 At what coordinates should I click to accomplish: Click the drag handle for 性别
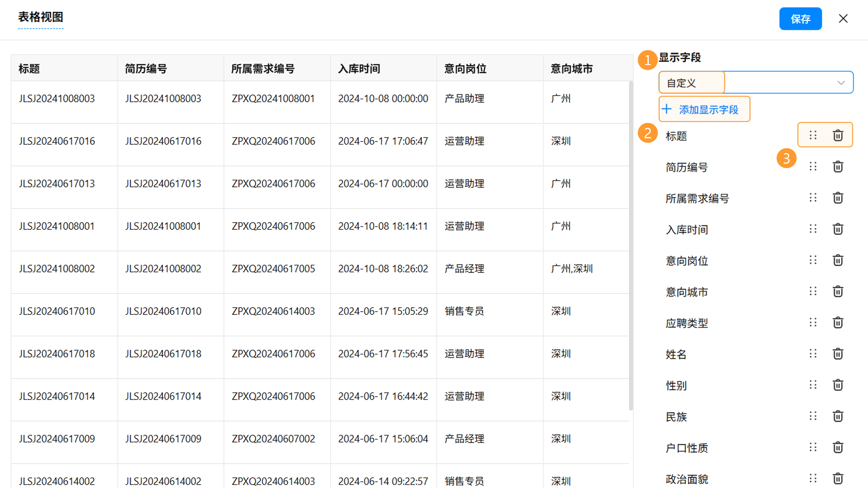[813, 385]
